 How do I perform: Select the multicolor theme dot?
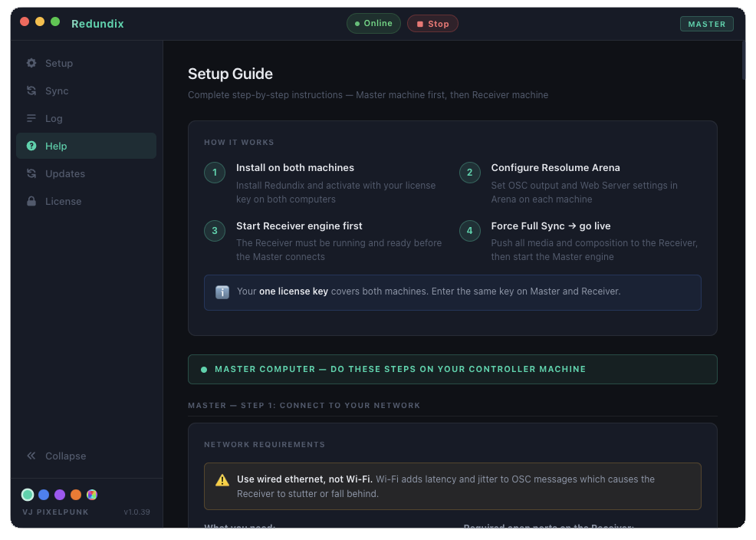click(91, 494)
